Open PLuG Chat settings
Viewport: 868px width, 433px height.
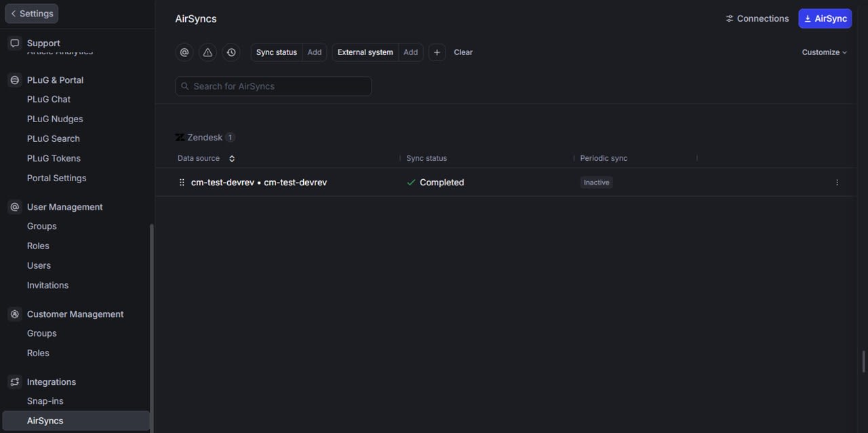49,99
